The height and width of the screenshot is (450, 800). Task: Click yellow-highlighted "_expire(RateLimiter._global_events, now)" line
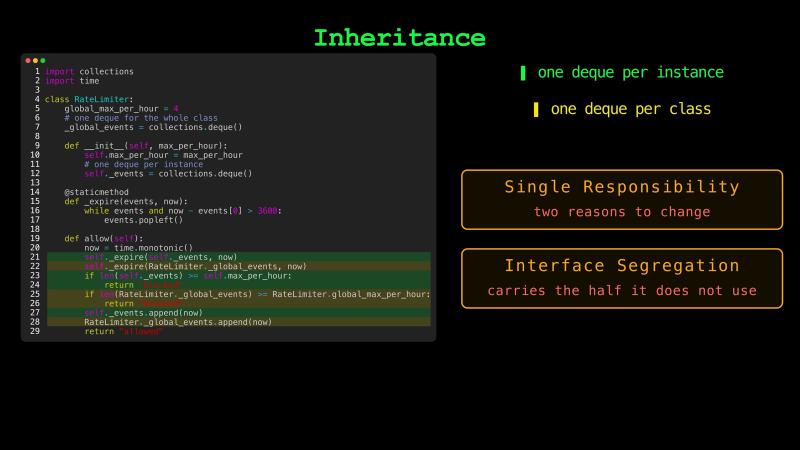[x=239, y=266]
